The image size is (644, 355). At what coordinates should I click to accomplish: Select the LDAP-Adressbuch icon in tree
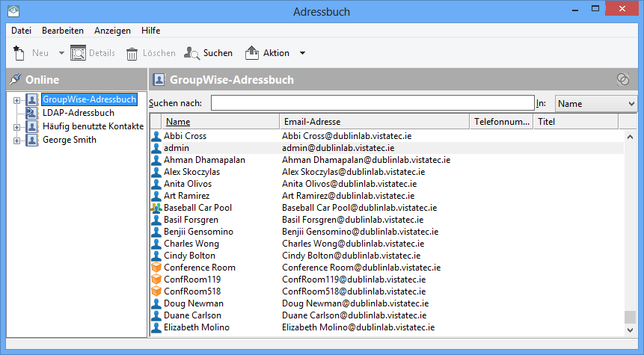pos(31,113)
